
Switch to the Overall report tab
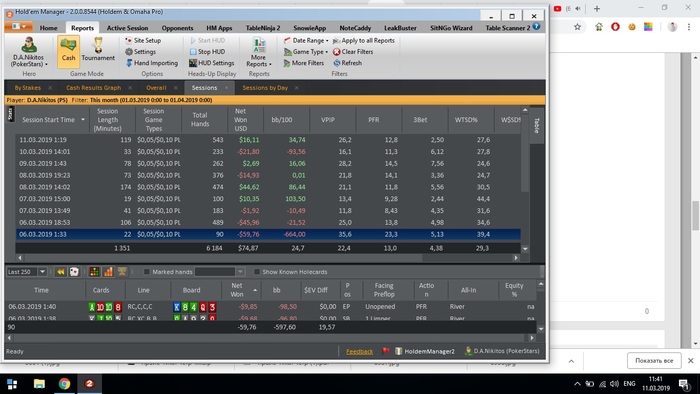156,88
